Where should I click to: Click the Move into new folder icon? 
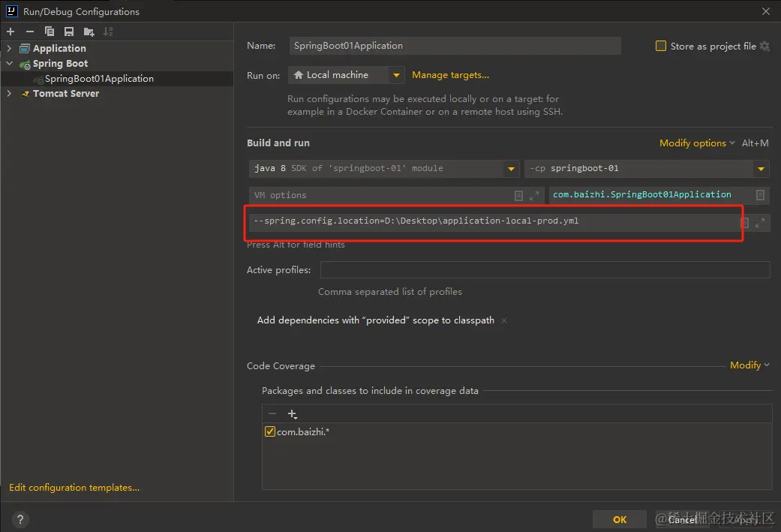89,32
